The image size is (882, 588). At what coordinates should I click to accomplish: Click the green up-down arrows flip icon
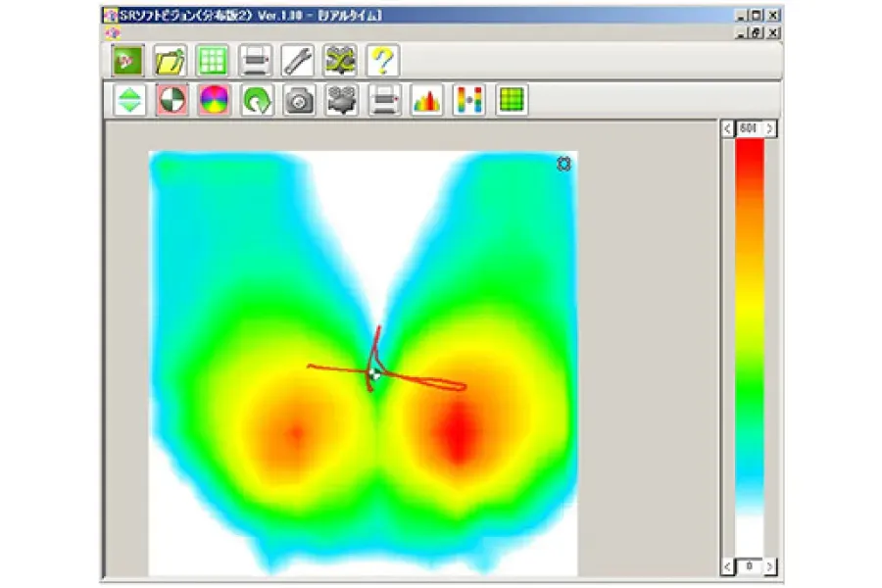129,100
